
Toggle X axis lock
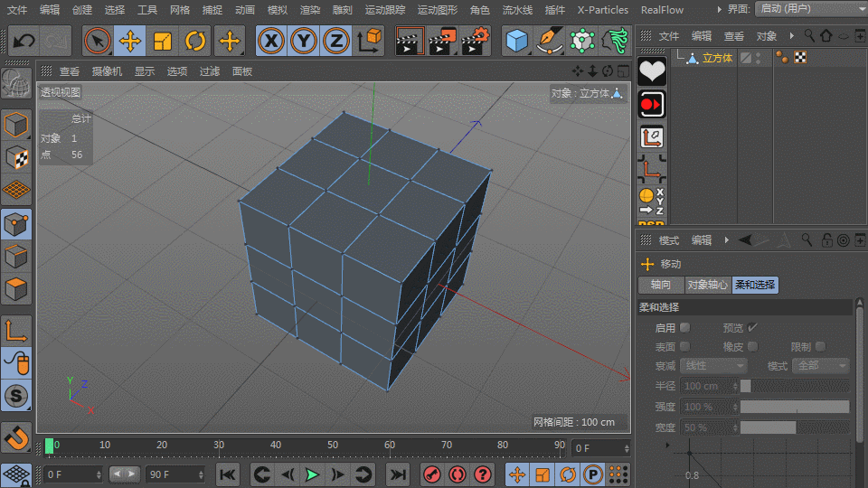tap(271, 41)
